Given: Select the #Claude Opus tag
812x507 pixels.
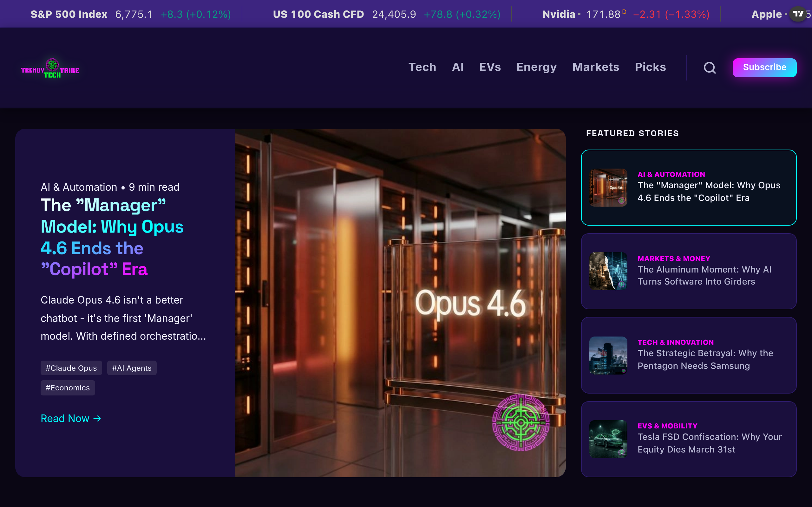Looking at the screenshot, I should pyautogui.click(x=71, y=368).
